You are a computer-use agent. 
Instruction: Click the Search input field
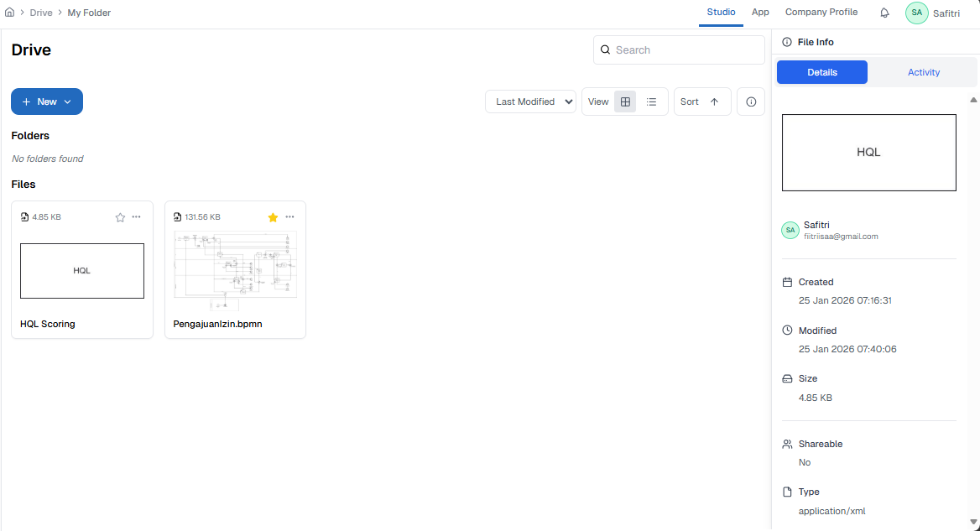684,50
